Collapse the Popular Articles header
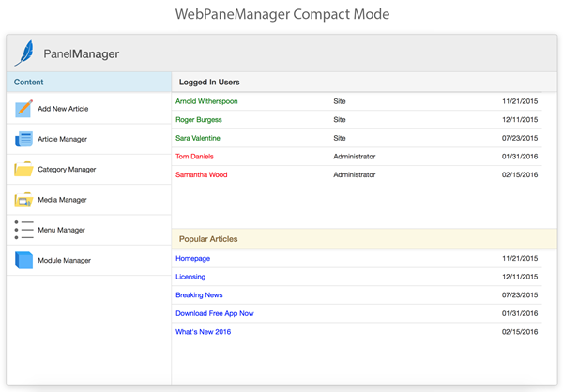This screenshot has height=392, width=563. (366, 239)
